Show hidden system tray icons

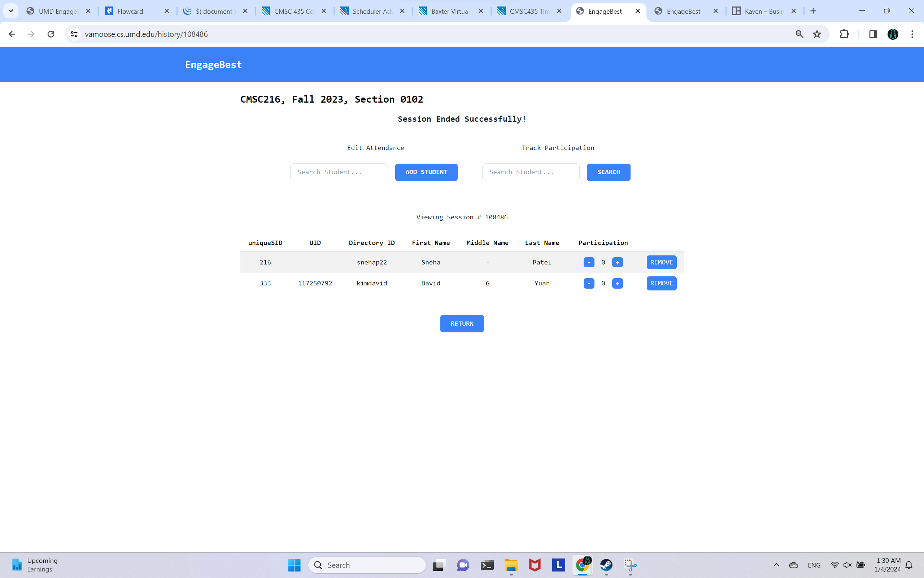[x=776, y=565]
